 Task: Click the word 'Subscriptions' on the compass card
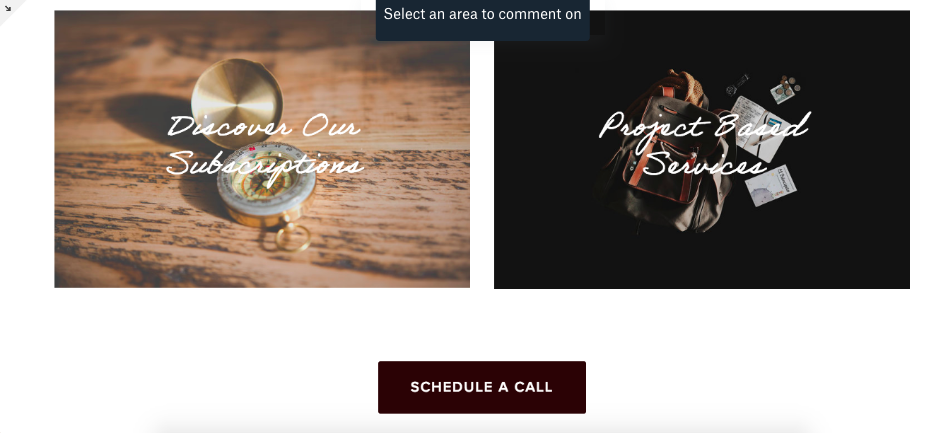pyautogui.click(x=265, y=164)
